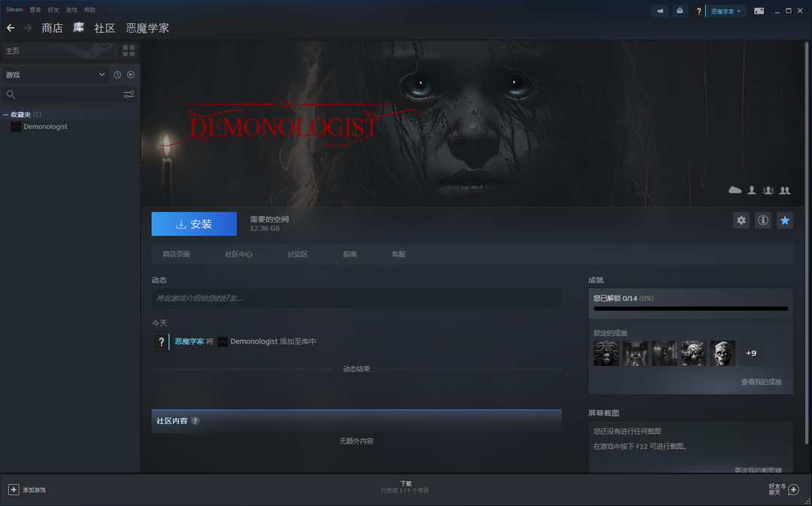Go back with the left arrow
The height and width of the screenshot is (506, 812).
coord(11,28)
